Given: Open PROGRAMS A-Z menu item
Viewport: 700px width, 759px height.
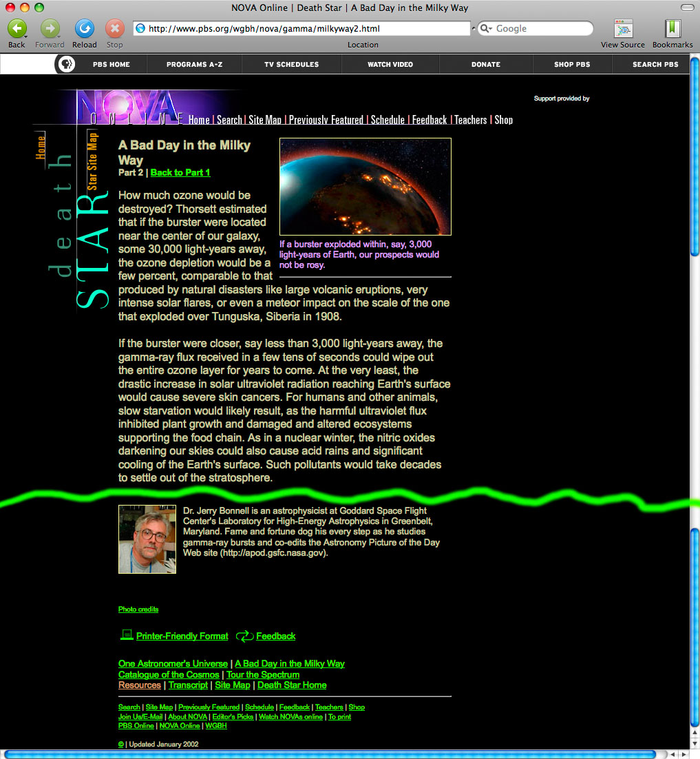Looking at the screenshot, I should pos(195,64).
